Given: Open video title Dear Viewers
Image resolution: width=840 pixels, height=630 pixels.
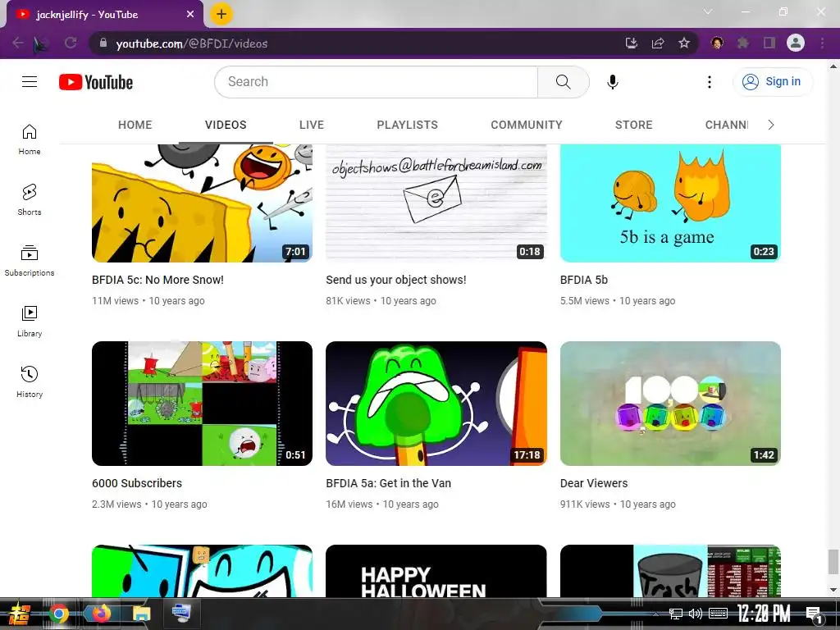Looking at the screenshot, I should pos(594,483).
